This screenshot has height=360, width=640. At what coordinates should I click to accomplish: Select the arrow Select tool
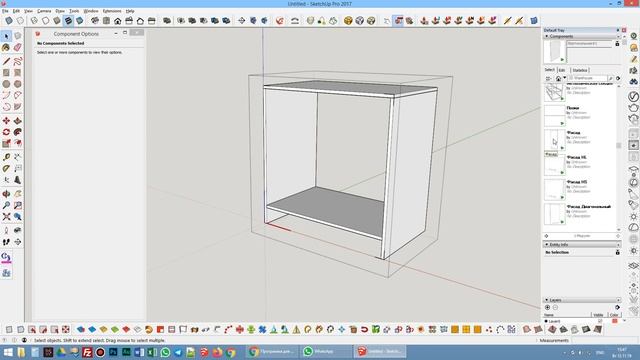tap(6, 36)
